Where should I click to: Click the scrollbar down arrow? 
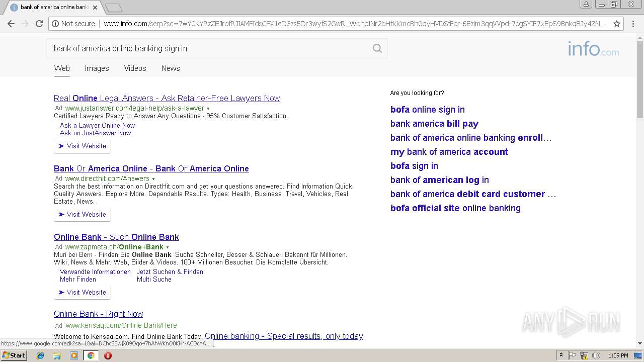pos(640,343)
